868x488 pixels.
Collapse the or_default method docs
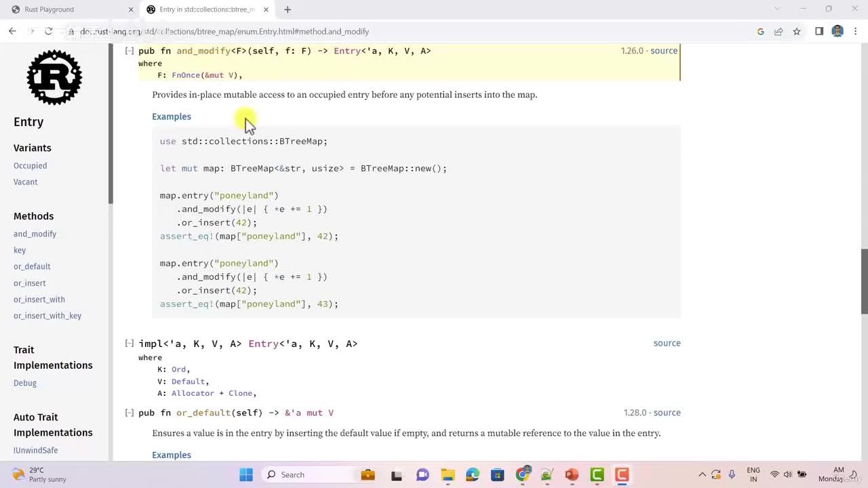pos(130,413)
